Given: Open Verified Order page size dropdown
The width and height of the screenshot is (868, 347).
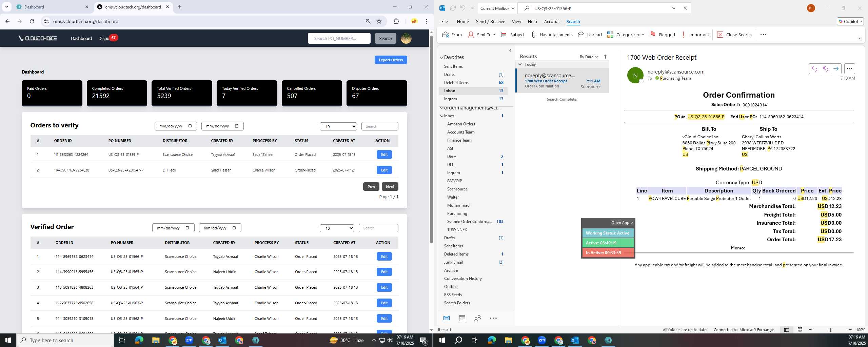Looking at the screenshot, I should click(x=337, y=228).
